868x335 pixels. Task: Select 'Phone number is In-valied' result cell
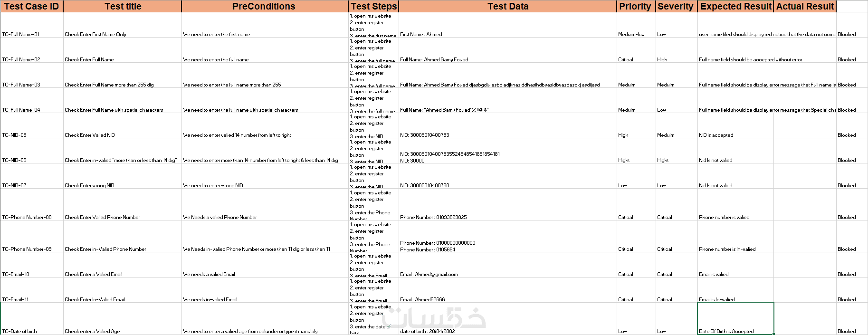click(x=735, y=236)
